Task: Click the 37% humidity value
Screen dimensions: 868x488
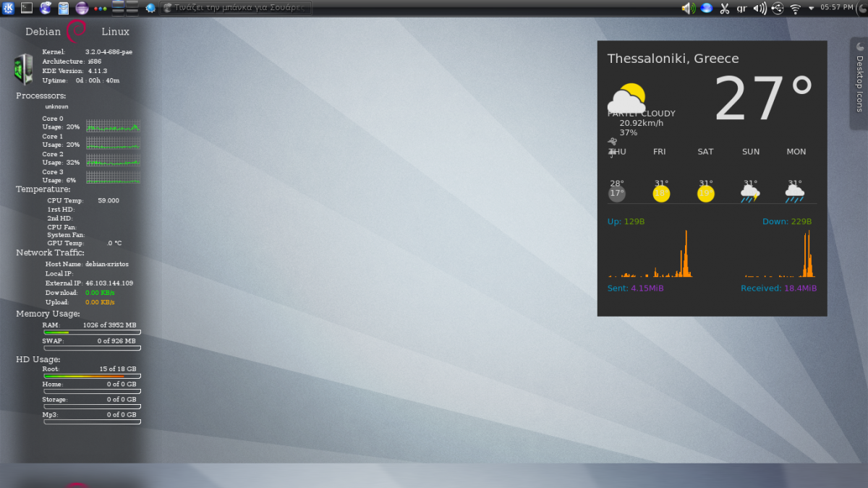Action: [629, 132]
